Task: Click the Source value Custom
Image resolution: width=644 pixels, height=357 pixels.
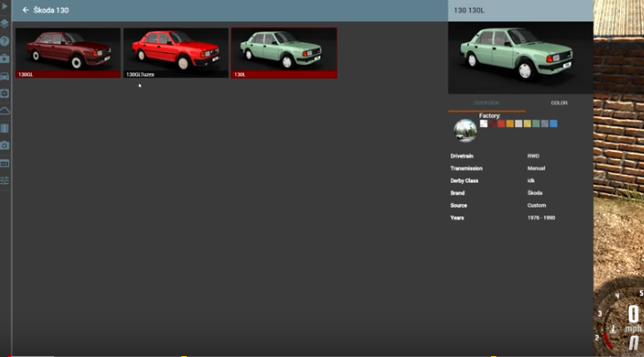Action: [536, 205]
